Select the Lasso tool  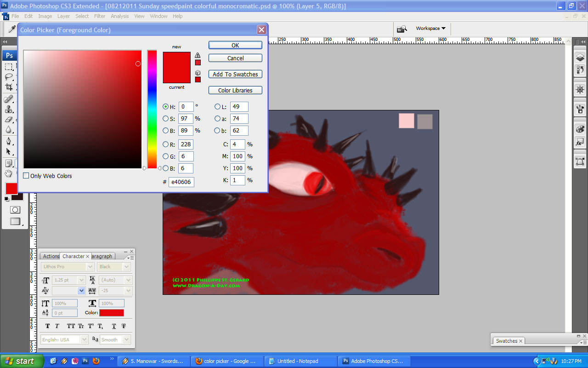(x=9, y=77)
